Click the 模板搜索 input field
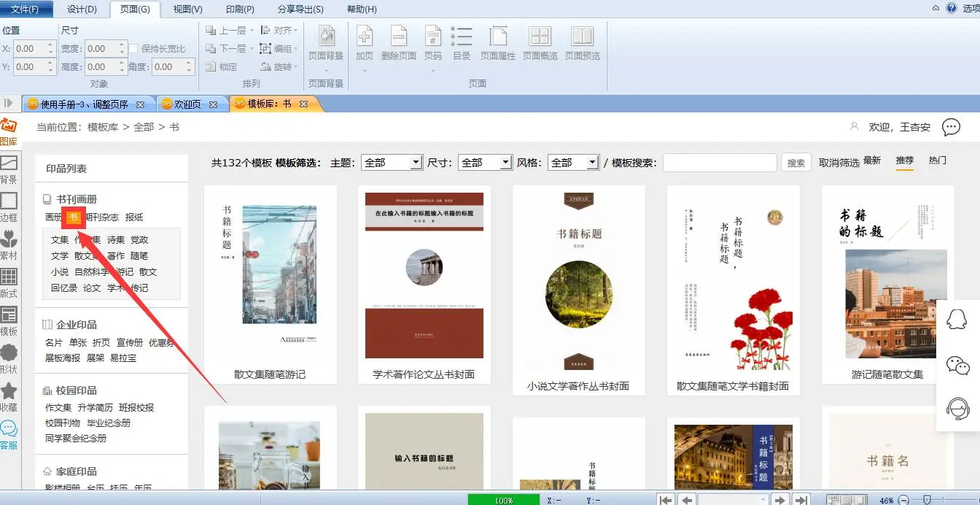Viewport: 980px width, 505px height. 719,163
